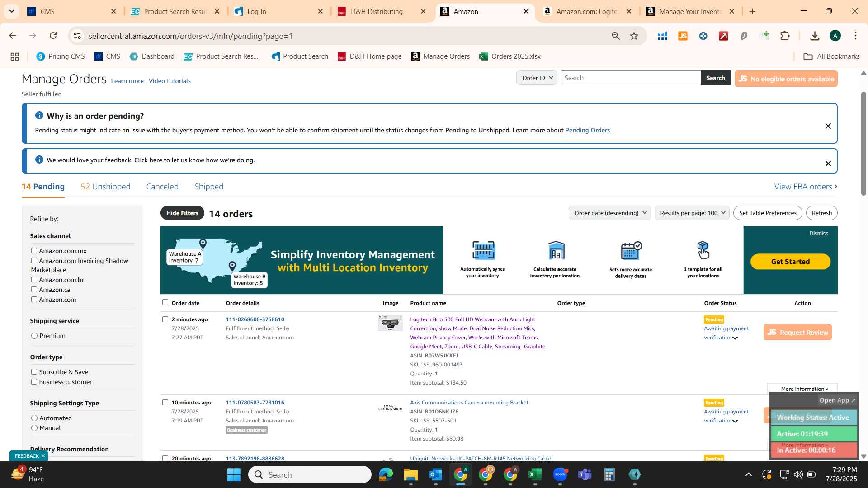
Task: Select order 111-0780583-7781016 checkbox
Action: pos(165,403)
